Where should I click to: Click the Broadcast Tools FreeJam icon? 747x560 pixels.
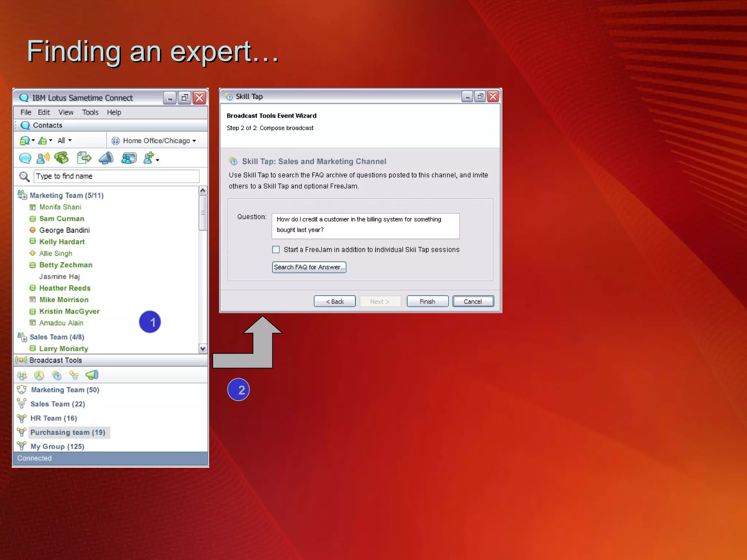74,375
